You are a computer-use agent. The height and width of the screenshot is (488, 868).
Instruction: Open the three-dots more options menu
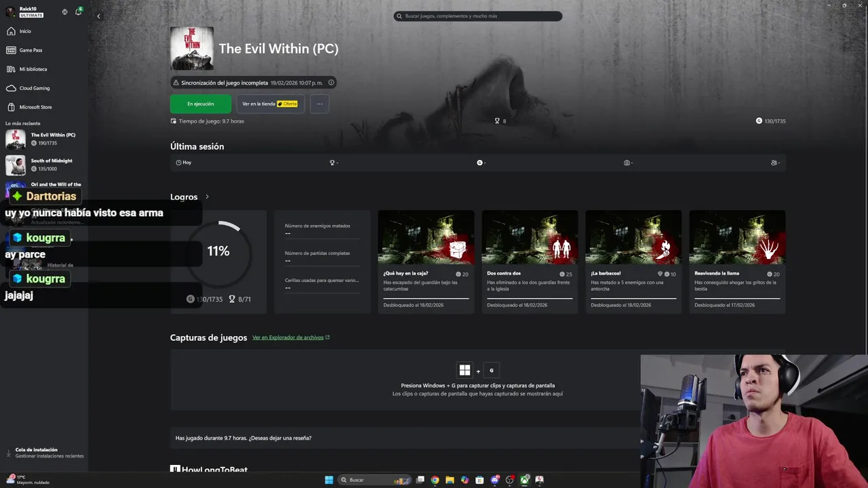pyautogui.click(x=319, y=104)
